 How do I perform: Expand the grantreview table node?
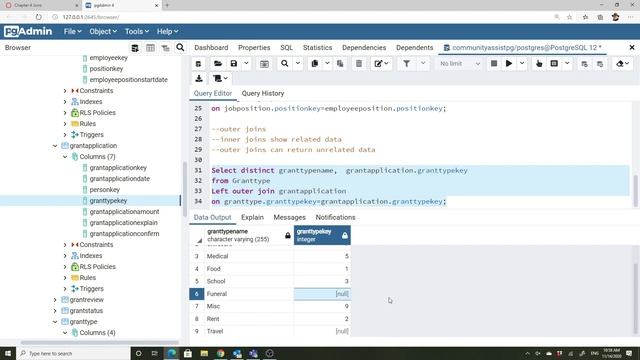55,300
